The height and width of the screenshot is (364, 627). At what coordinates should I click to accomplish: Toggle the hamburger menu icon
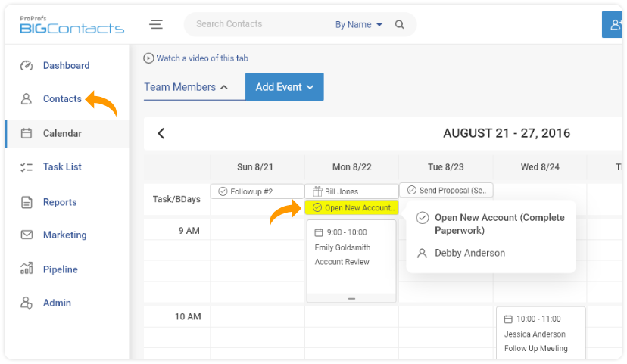[156, 24]
